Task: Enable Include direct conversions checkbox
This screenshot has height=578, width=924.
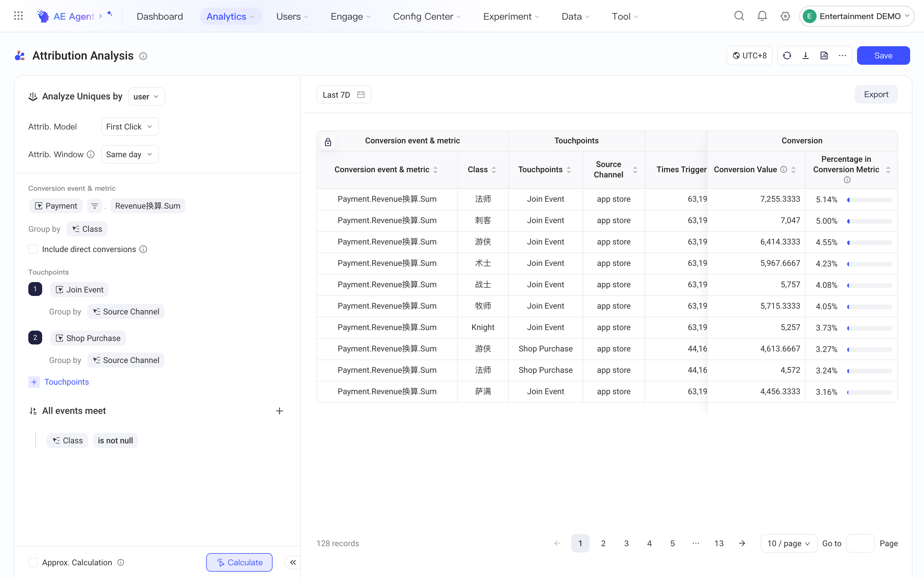Action: click(33, 249)
